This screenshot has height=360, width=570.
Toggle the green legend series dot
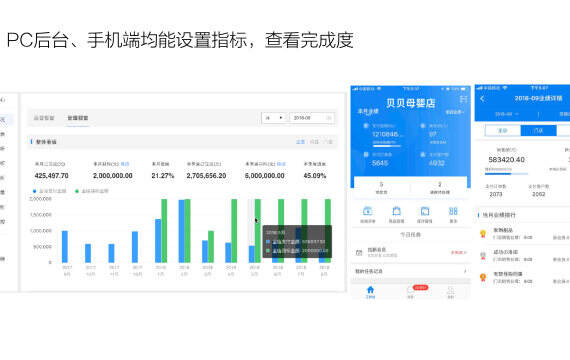pos(77,191)
